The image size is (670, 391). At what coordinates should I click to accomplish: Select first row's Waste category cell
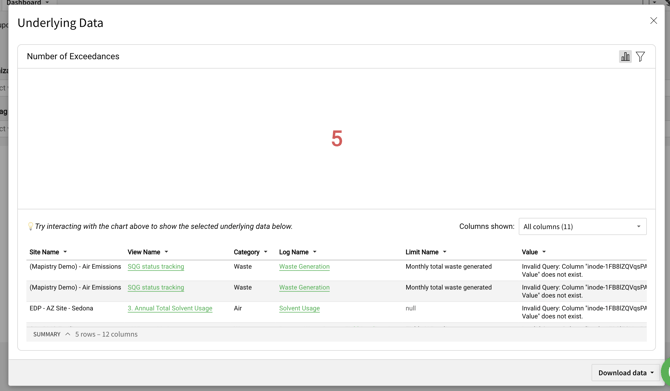[x=243, y=267]
